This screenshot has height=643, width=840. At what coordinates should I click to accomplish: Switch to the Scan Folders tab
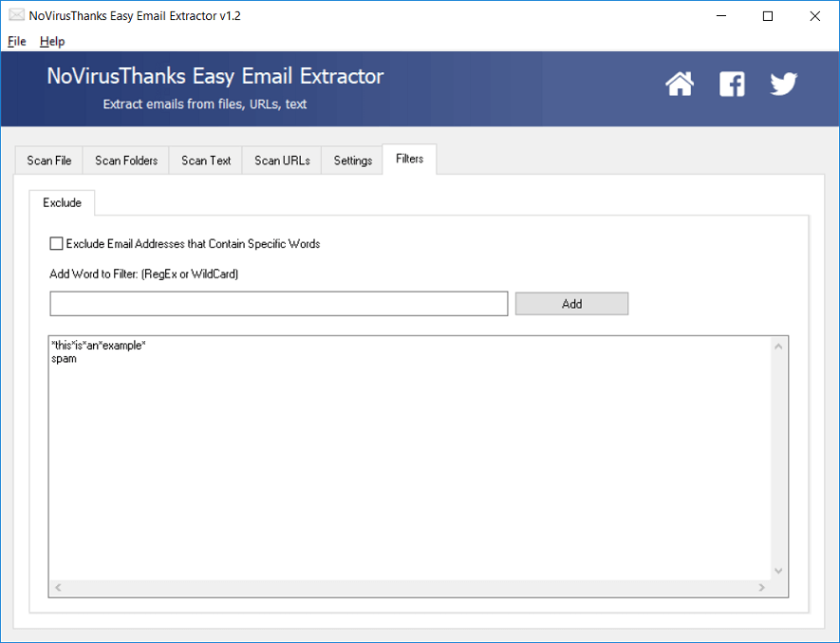click(126, 161)
